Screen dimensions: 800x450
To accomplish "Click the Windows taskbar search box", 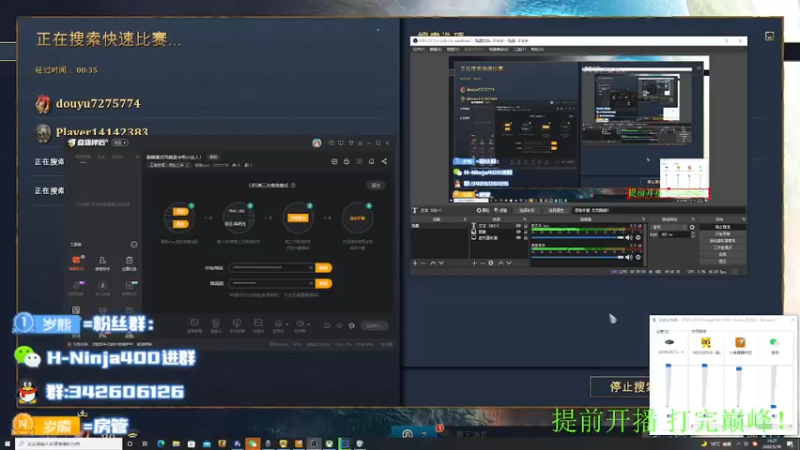I will (69, 444).
